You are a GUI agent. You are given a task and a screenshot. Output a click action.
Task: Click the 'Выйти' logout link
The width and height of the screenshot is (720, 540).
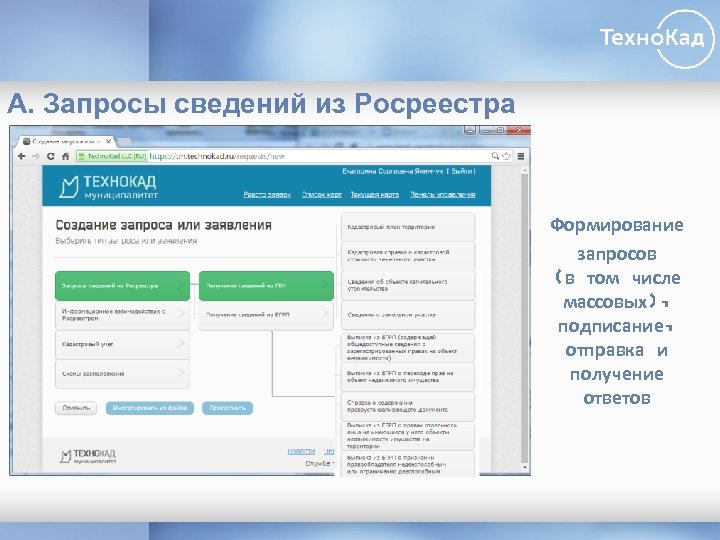coord(461,171)
